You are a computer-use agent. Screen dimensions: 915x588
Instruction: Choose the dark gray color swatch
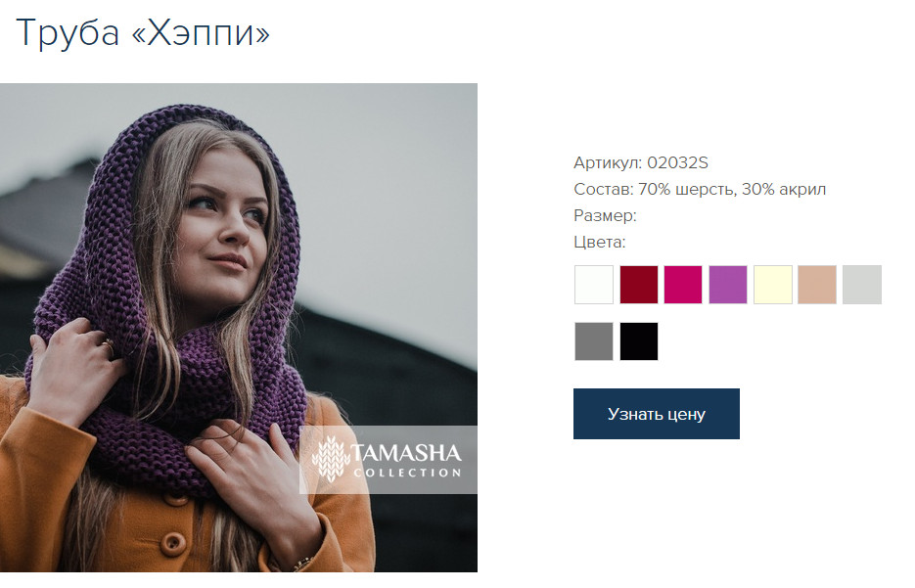(x=593, y=341)
